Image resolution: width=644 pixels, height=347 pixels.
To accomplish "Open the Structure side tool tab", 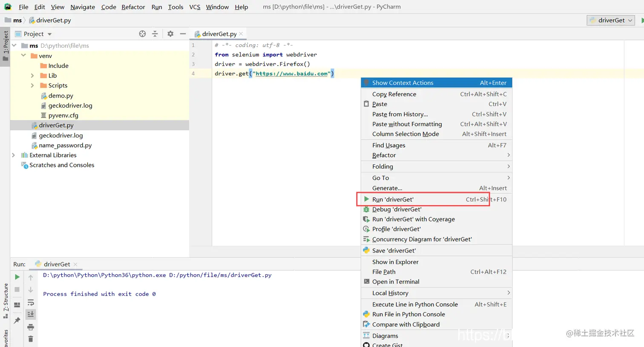I will pyautogui.click(x=5, y=301).
